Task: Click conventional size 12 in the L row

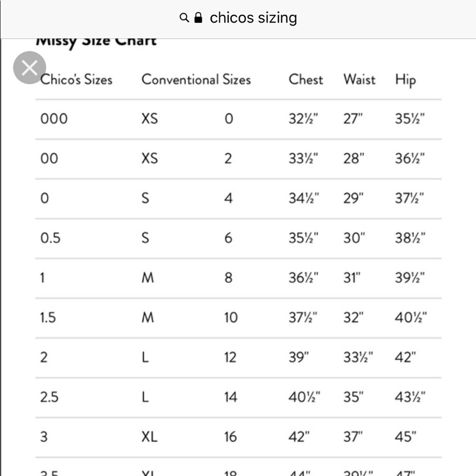Action: 230,357
